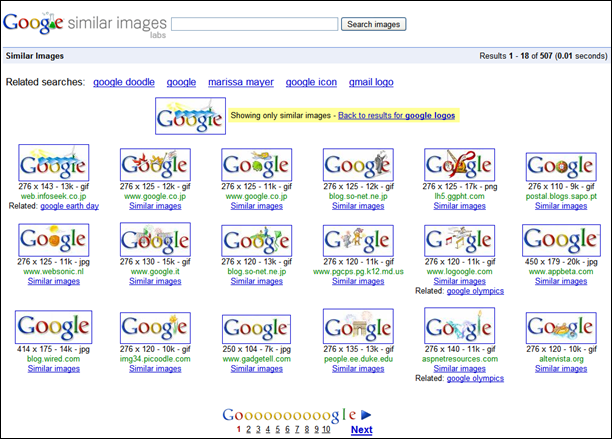Go to results page 5

click(278, 430)
